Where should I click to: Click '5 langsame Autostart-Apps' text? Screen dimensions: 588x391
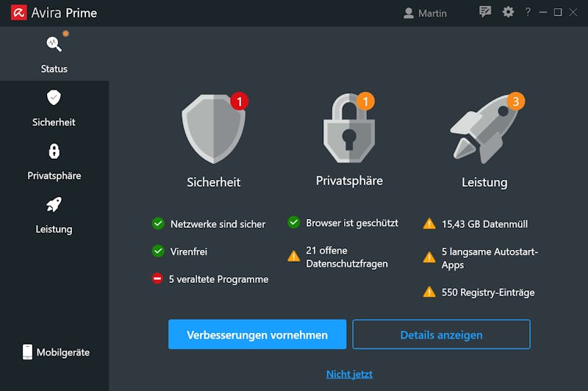pos(490,258)
